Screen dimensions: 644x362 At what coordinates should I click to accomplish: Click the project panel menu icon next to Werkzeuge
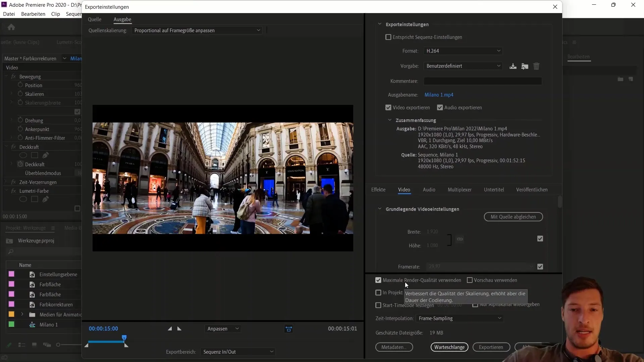click(x=53, y=228)
